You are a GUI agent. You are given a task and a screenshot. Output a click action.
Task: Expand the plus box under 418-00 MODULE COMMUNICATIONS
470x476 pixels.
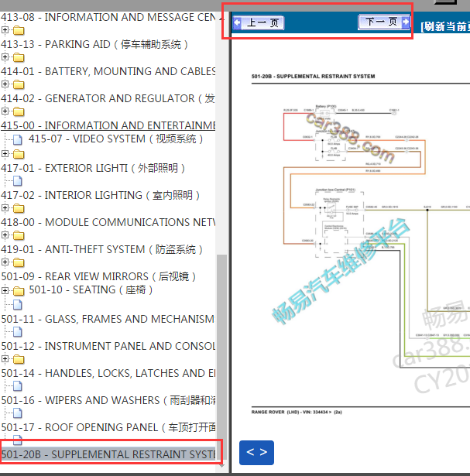[x=5, y=235]
